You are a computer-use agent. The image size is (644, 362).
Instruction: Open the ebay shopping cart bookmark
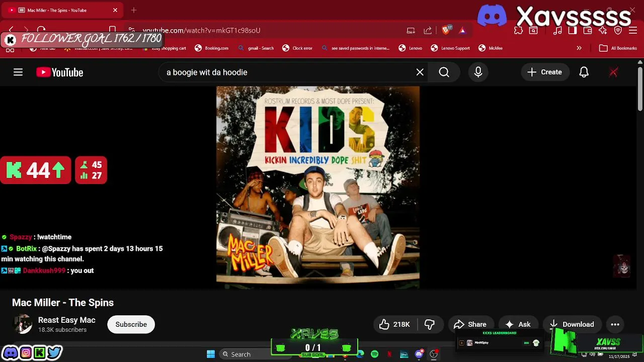coord(164,48)
